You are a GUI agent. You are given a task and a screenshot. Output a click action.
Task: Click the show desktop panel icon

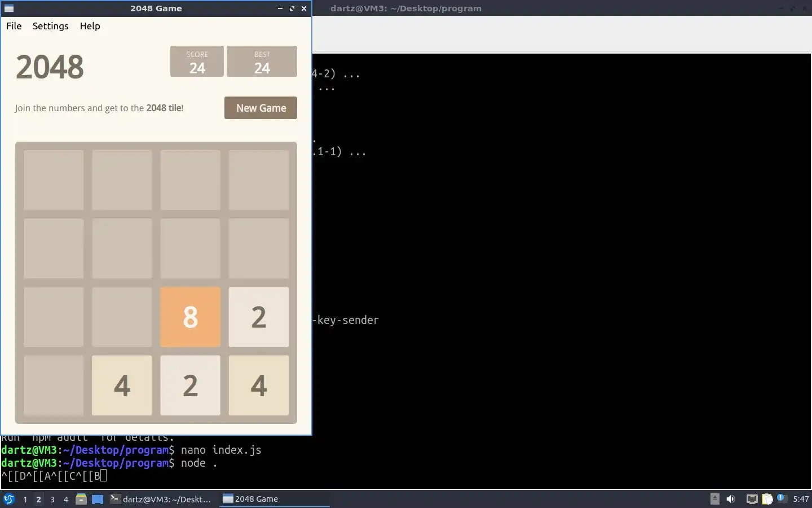(x=98, y=499)
